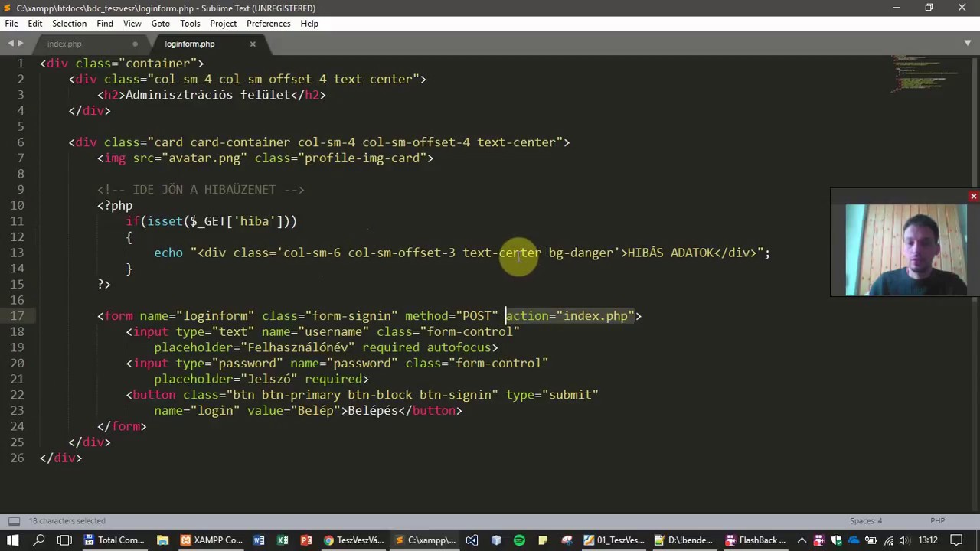Open PowerPoint from the taskbar
This screenshot has height=551, width=980.
(306, 540)
